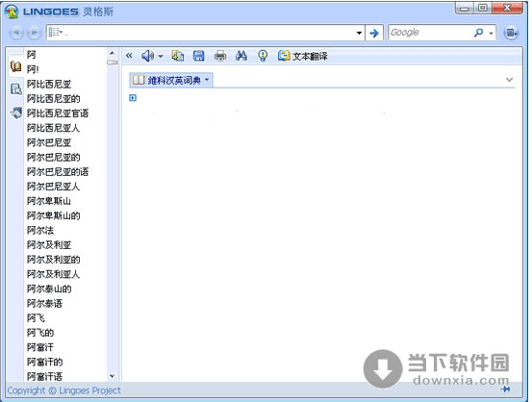Image resolution: width=532 pixels, height=402 pixels.
Task: Click the magnifier web search icon
Action: 478,33
